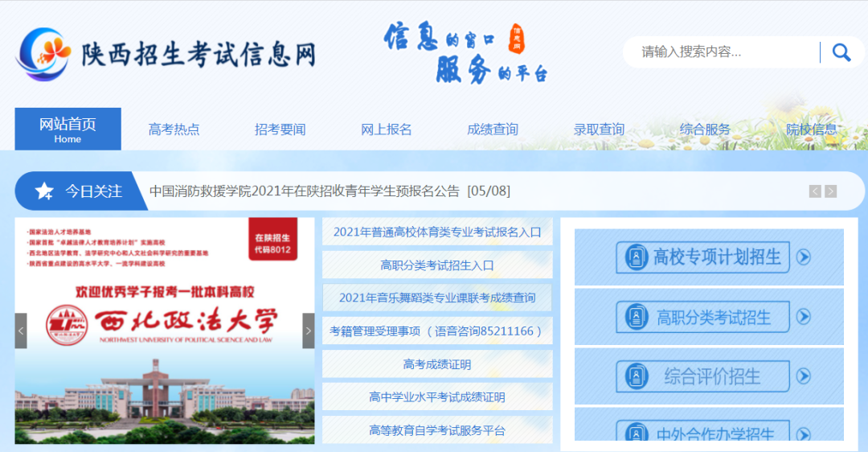Click 高校专项计划招生 button
Screen dimensions: 868x452
coord(702,257)
